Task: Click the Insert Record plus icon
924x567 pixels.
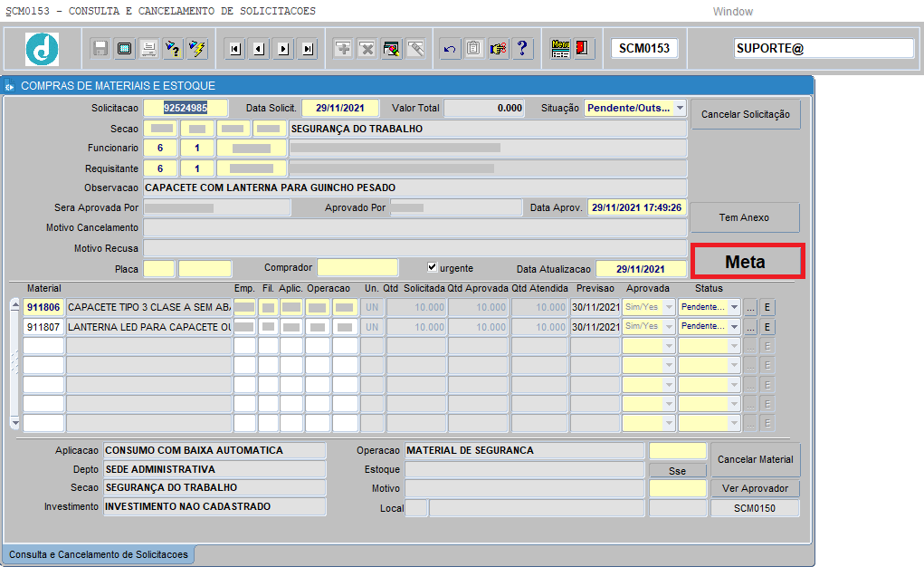Action: [343, 48]
